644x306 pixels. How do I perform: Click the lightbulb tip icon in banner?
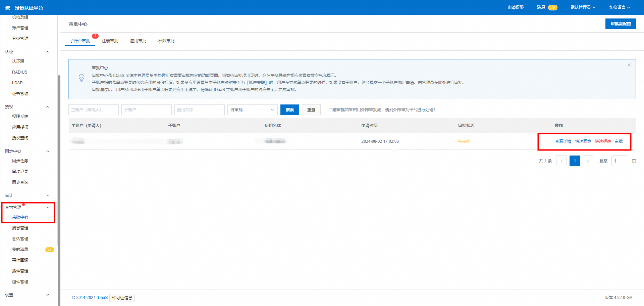point(82,78)
